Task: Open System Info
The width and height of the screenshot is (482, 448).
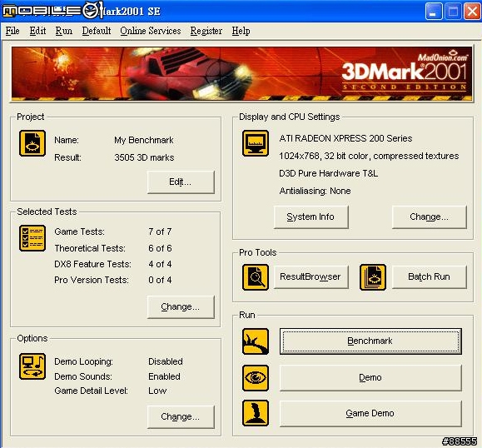Action: (x=311, y=217)
